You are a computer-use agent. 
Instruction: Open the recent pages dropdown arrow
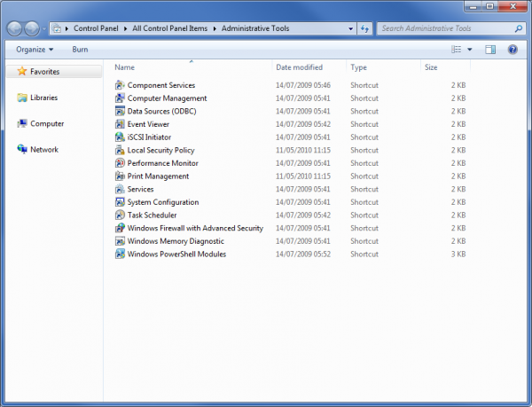pos(44,28)
